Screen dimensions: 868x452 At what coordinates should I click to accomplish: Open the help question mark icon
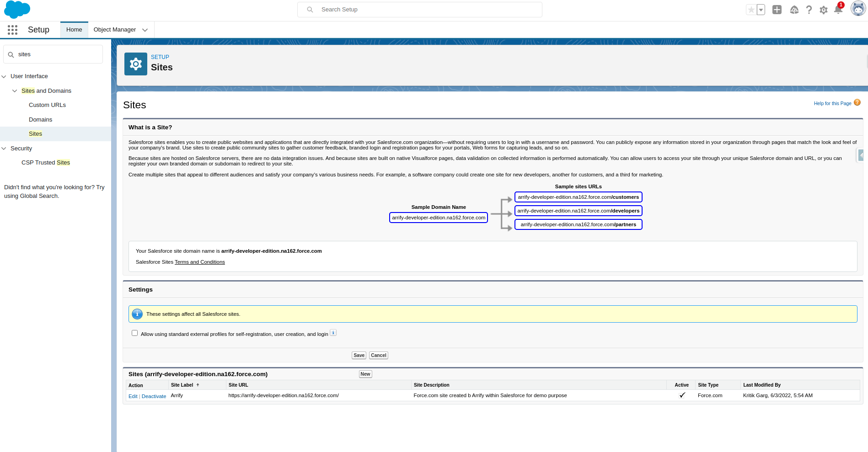pos(809,10)
